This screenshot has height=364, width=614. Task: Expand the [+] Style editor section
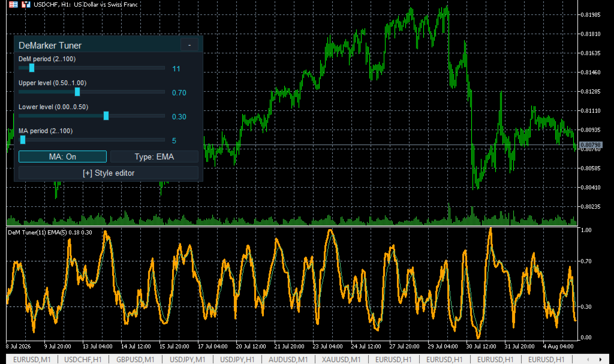109,173
